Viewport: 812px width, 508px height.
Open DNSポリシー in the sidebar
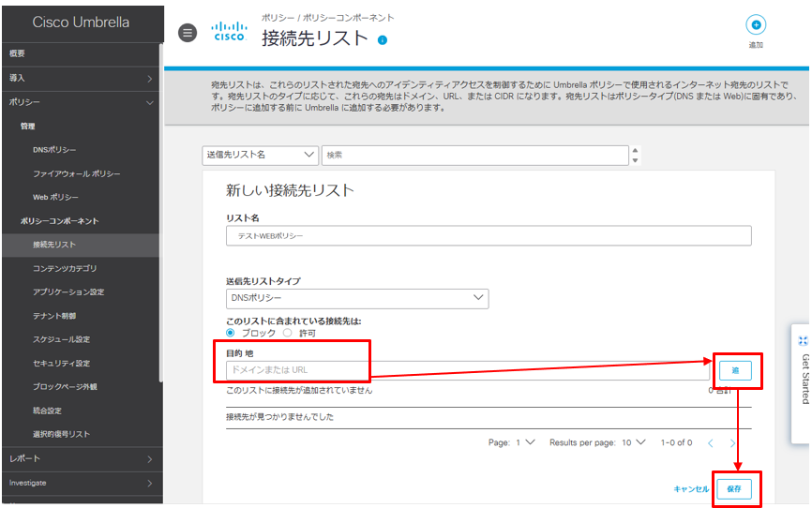54,150
